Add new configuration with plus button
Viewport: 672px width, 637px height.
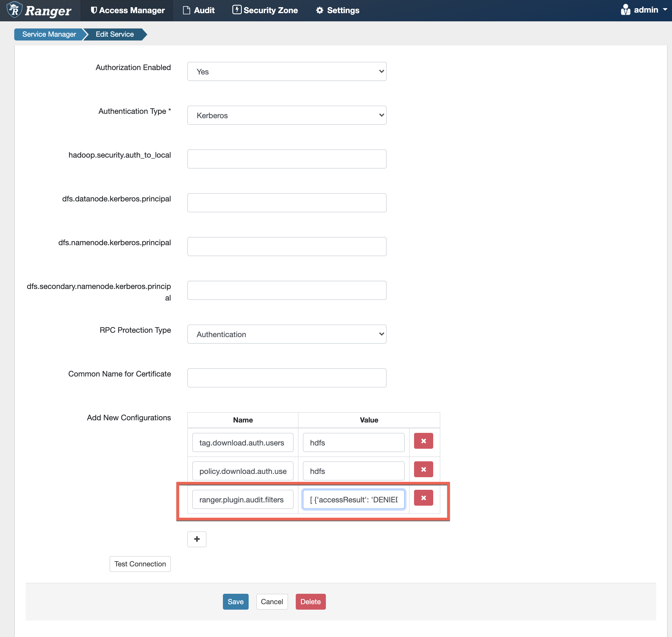tap(197, 539)
